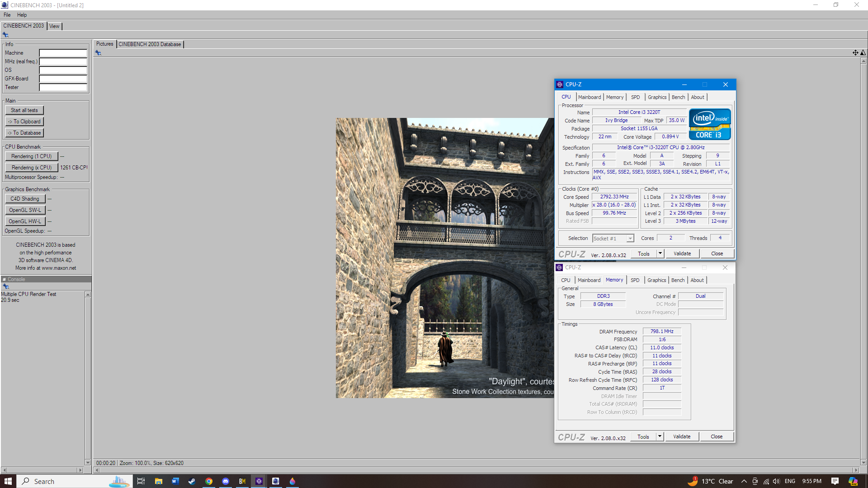Run the C4D Shading benchmark
The height and width of the screenshot is (488, 868).
(x=25, y=199)
